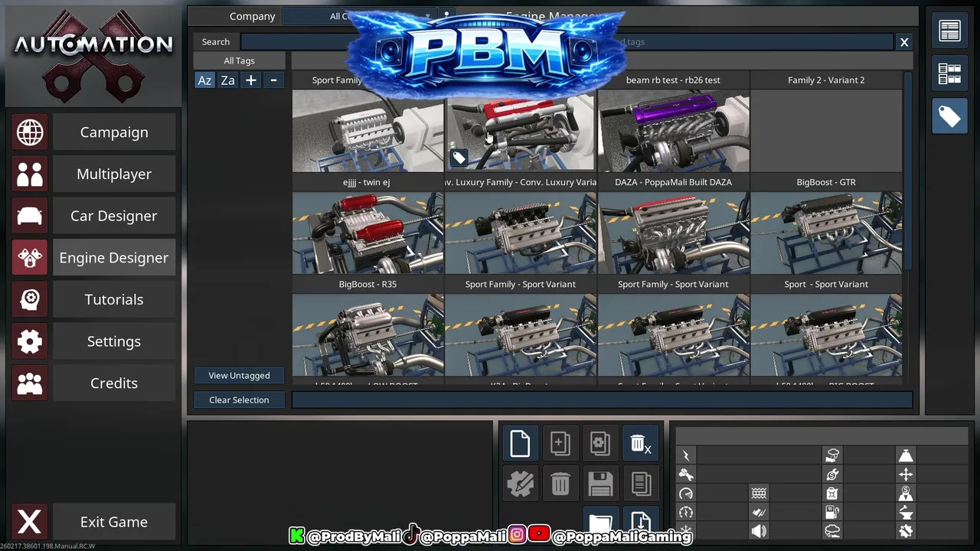Click the fuel pump octane icon
This screenshot has width=980, height=551.
pyautogui.click(x=832, y=512)
